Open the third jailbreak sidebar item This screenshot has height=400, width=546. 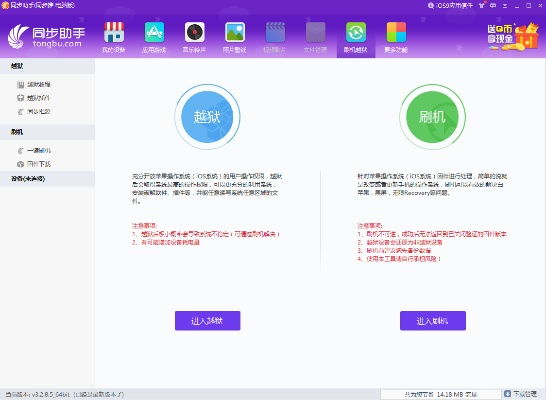(x=34, y=111)
